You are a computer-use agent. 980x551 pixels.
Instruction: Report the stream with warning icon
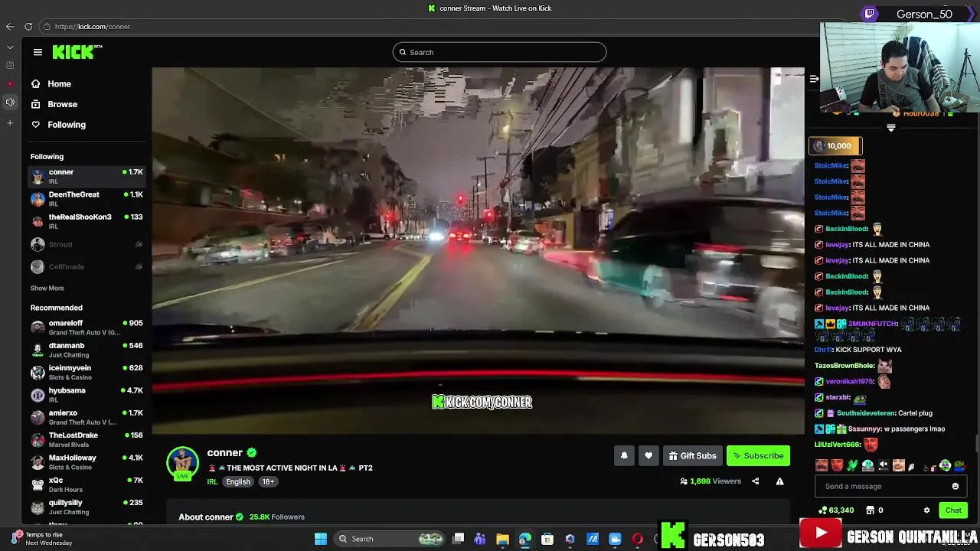pos(779,481)
